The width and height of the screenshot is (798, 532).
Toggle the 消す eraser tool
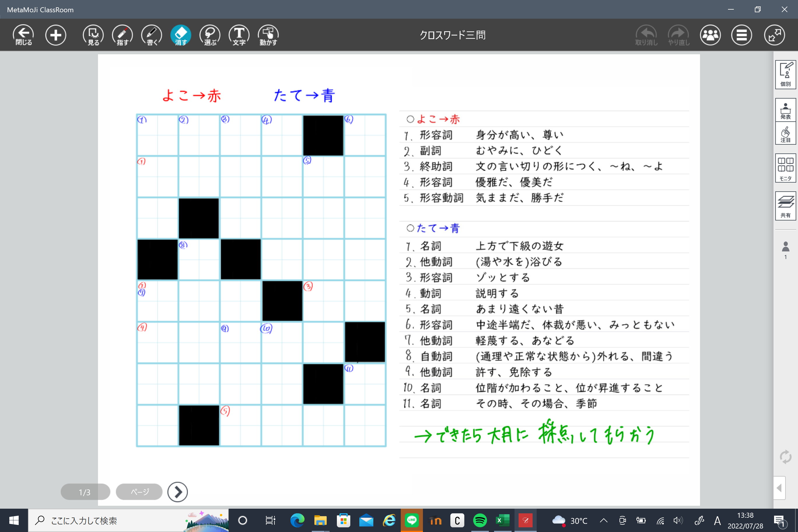tap(181, 35)
